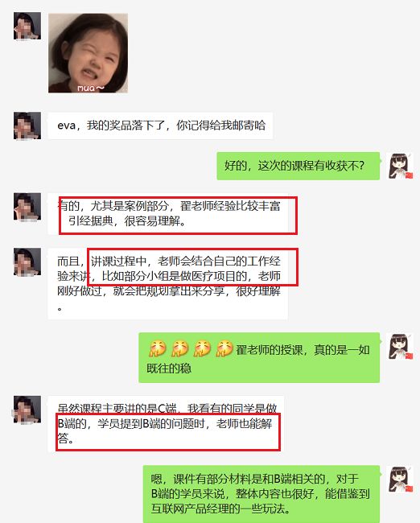Viewport: 420px width, 523px height.
Task: Click the third smiling emoji
Action: (x=202, y=349)
